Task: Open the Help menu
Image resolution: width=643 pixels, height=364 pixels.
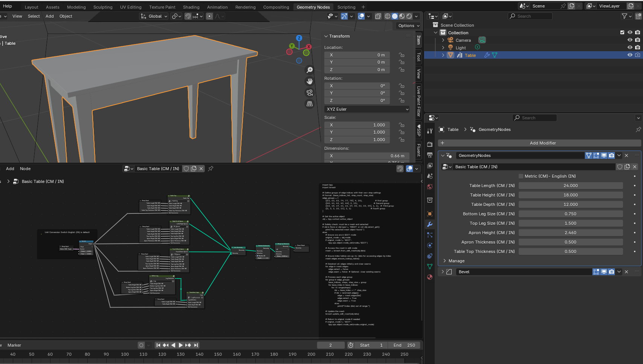Action: pos(8,6)
